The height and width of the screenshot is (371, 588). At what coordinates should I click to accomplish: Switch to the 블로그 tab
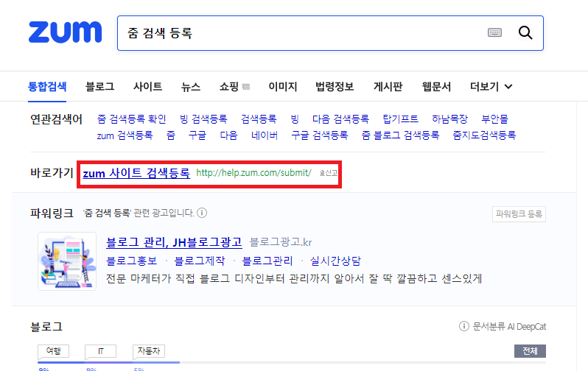(x=99, y=87)
